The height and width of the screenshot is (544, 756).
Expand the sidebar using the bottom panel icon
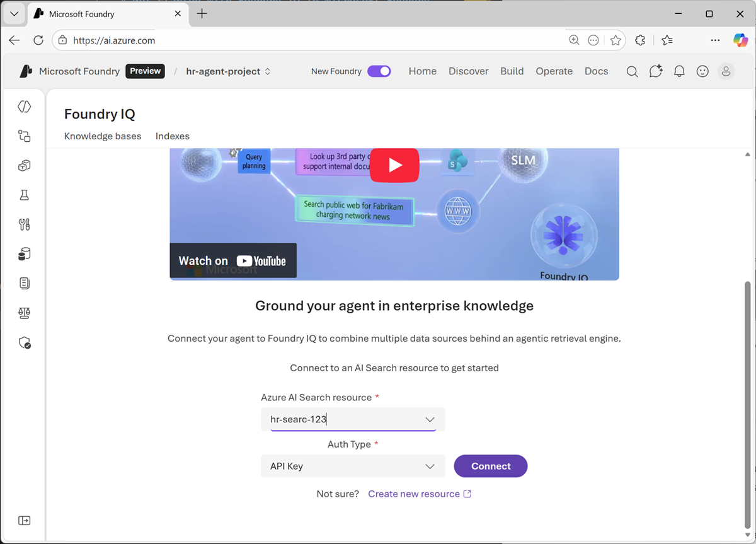[x=25, y=521]
